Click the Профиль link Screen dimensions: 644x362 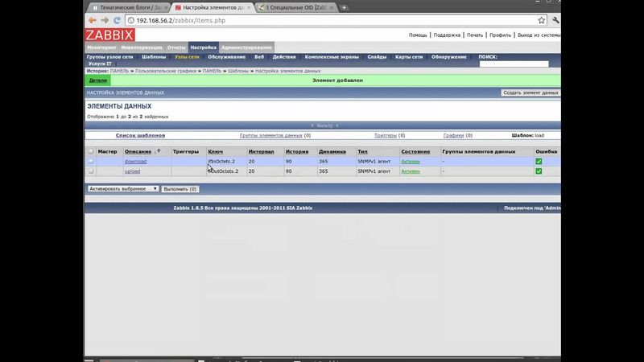pyautogui.click(x=500, y=35)
